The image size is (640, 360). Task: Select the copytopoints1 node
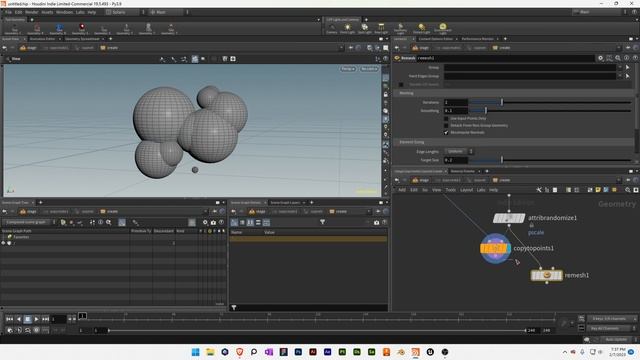tap(496, 248)
